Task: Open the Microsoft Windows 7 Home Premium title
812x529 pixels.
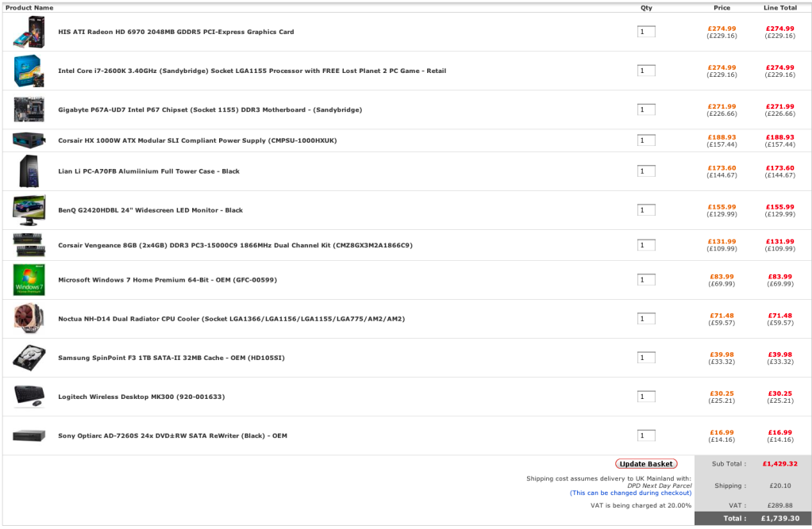Action: pos(167,280)
